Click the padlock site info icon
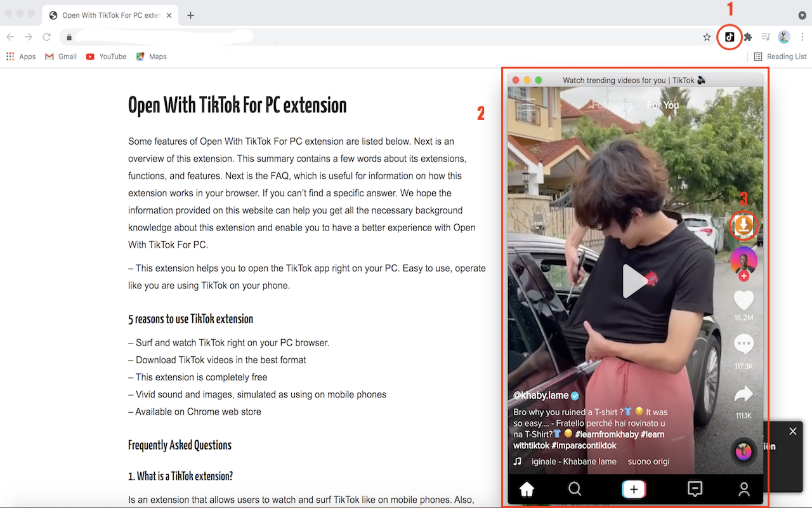The image size is (812, 508). point(69,37)
